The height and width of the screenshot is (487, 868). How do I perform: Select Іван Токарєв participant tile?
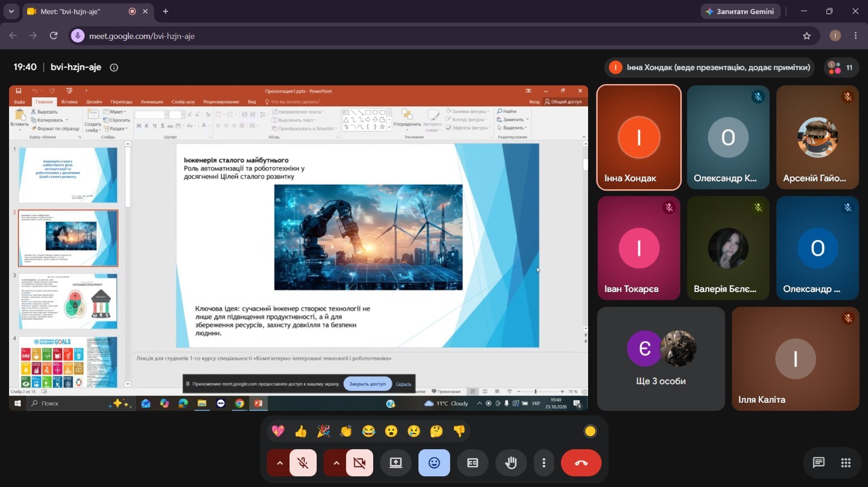pos(639,249)
